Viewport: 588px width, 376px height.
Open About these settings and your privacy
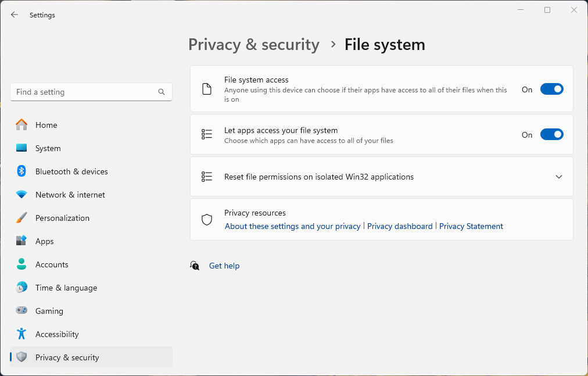pos(292,226)
